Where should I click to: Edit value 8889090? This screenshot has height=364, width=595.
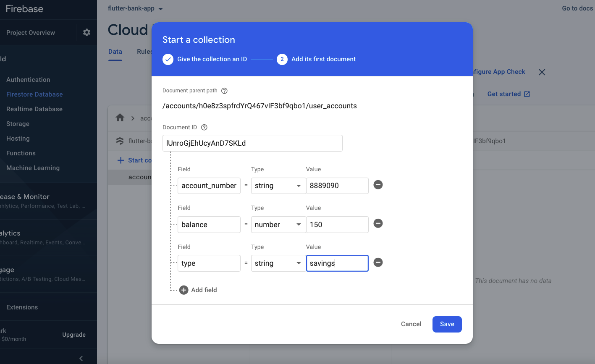click(337, 186)
